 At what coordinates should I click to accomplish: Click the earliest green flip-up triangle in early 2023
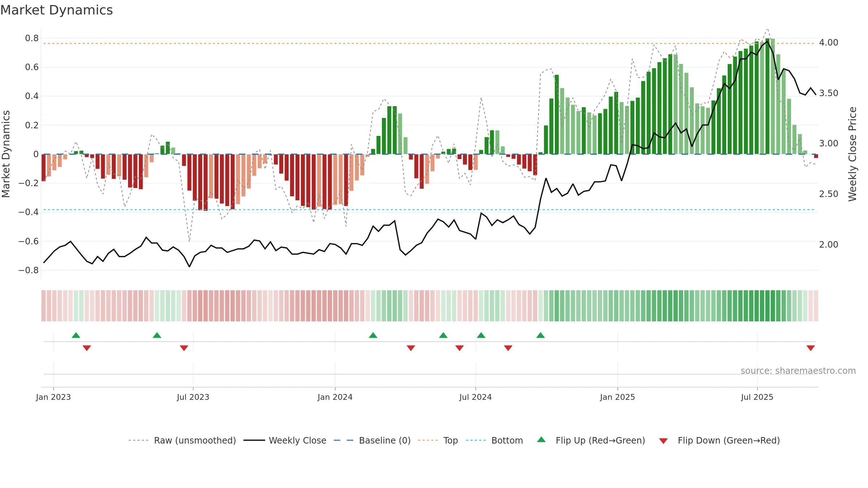[76, 335]
